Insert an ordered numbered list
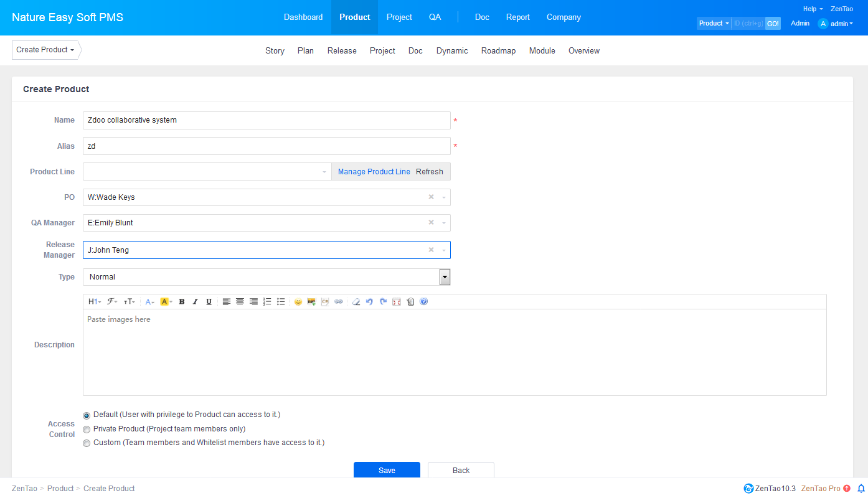The height and width of the screenshot is (498, 868). [x=267, y=302]
